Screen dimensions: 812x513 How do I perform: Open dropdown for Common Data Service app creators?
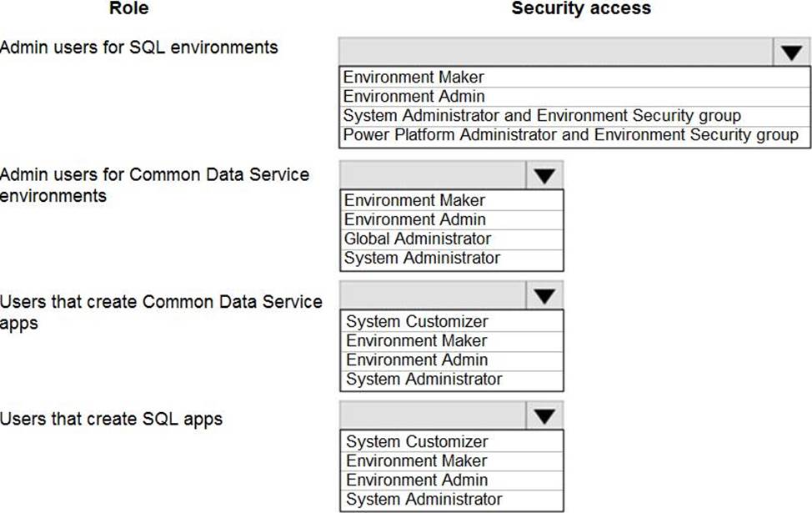coord(544,296)
